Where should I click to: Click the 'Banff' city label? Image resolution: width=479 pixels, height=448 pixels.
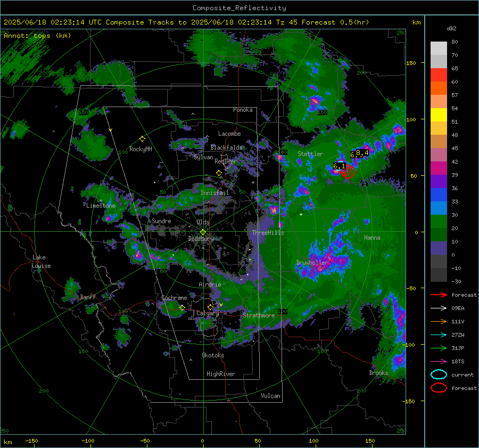click(88, 297)
